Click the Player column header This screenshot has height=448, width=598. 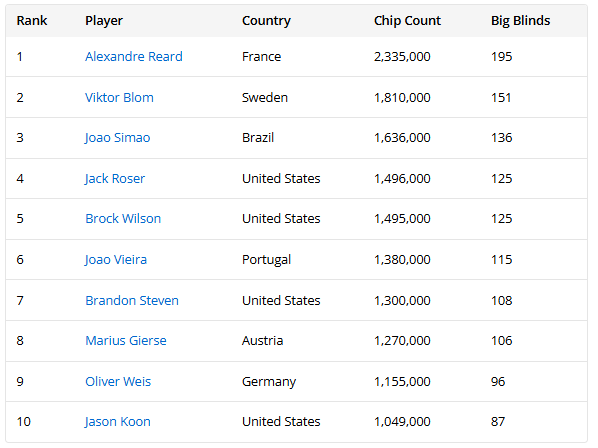tap(104, 21)
